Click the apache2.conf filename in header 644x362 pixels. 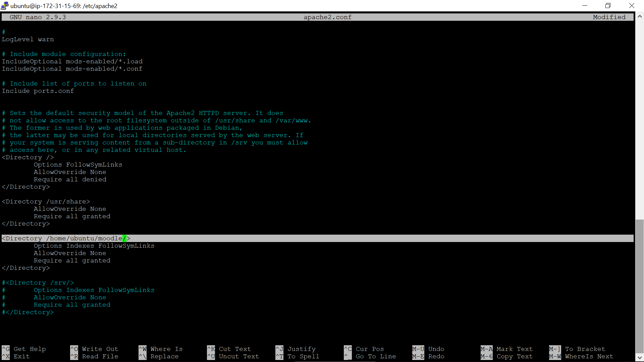pos(327,17)
